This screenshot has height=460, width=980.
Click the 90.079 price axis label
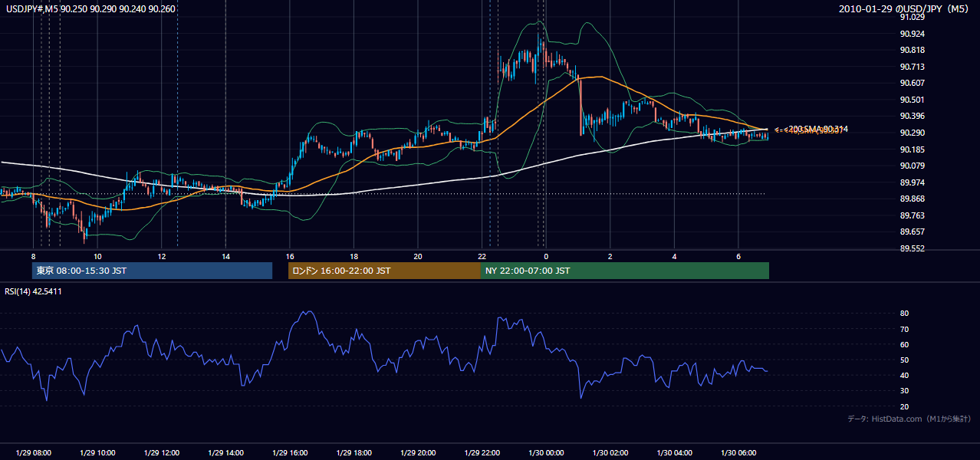pos(912,166)
